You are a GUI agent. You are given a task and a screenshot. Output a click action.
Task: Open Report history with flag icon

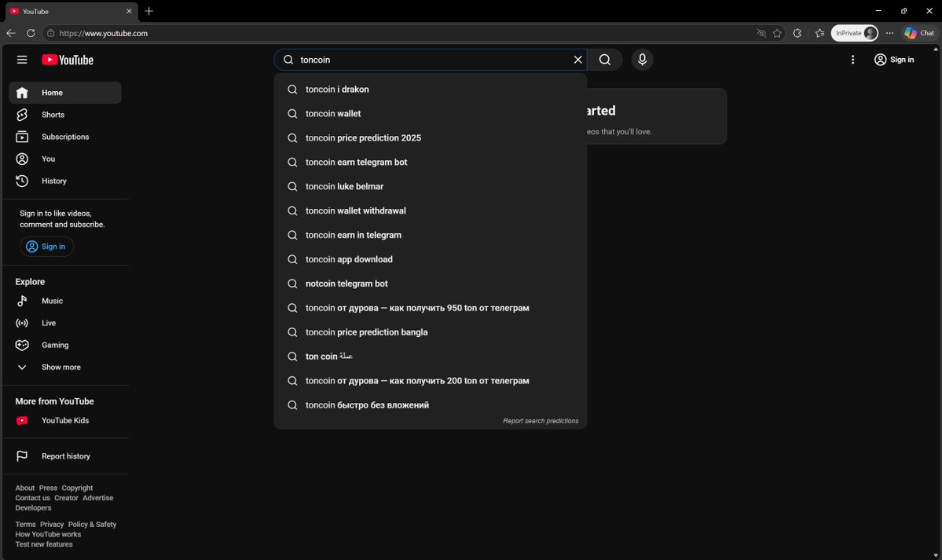coord(65,456)
